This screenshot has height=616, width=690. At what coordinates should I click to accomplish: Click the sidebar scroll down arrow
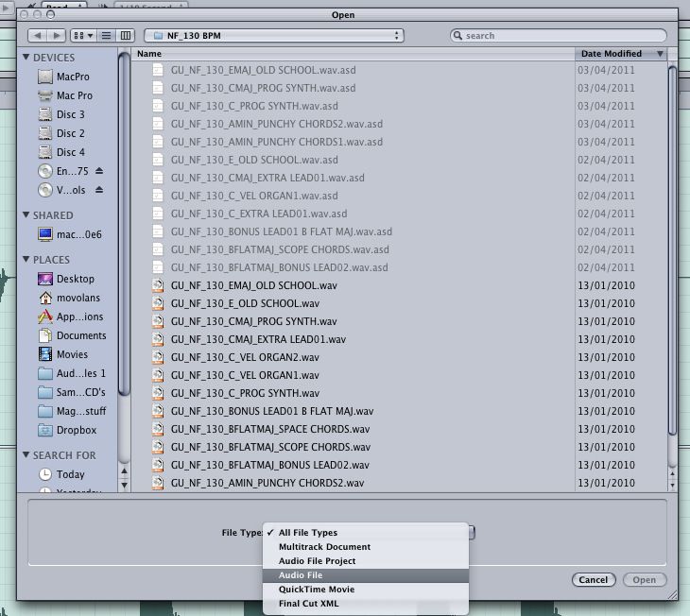click(125, 486)
